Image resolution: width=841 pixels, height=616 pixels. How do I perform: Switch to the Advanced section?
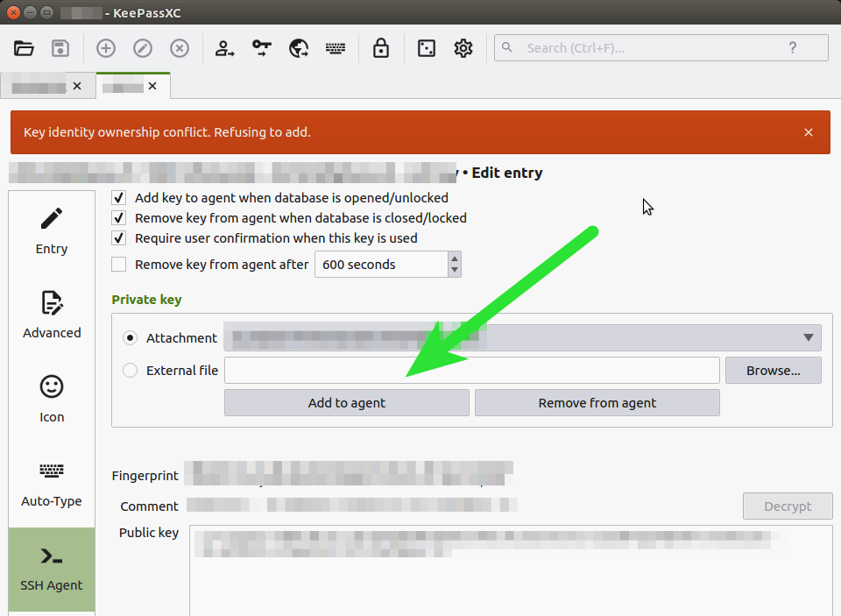(51, 317)
